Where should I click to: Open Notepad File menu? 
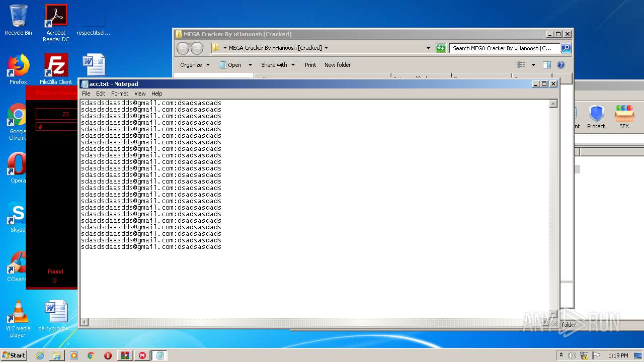pos(86,94)
